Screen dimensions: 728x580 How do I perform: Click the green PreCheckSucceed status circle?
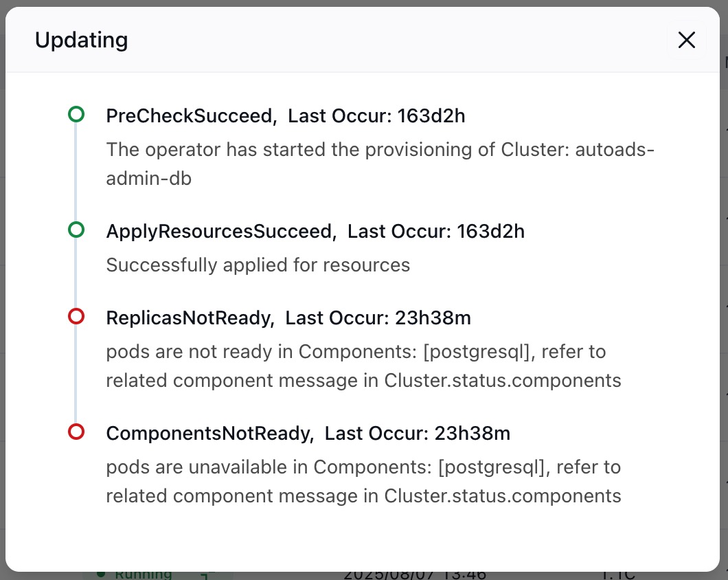click(76, 115)
